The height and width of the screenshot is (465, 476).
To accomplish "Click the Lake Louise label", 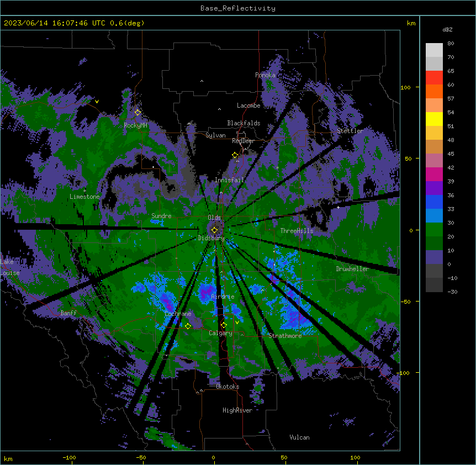I will [10, 267].
